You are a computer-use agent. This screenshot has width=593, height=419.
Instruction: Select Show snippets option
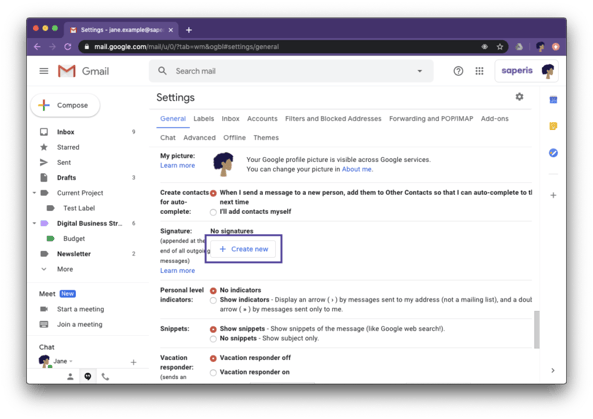[x=213, y=329]
